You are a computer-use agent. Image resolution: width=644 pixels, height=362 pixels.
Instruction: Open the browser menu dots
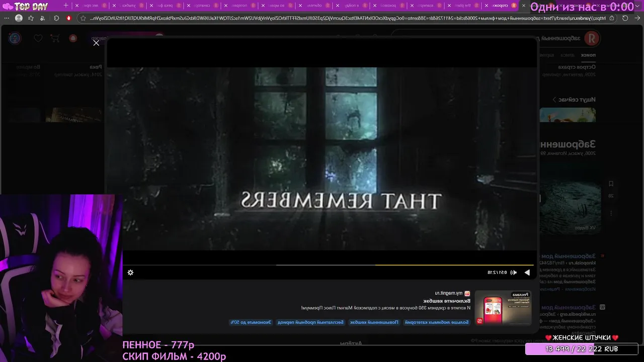coord(6,18)
